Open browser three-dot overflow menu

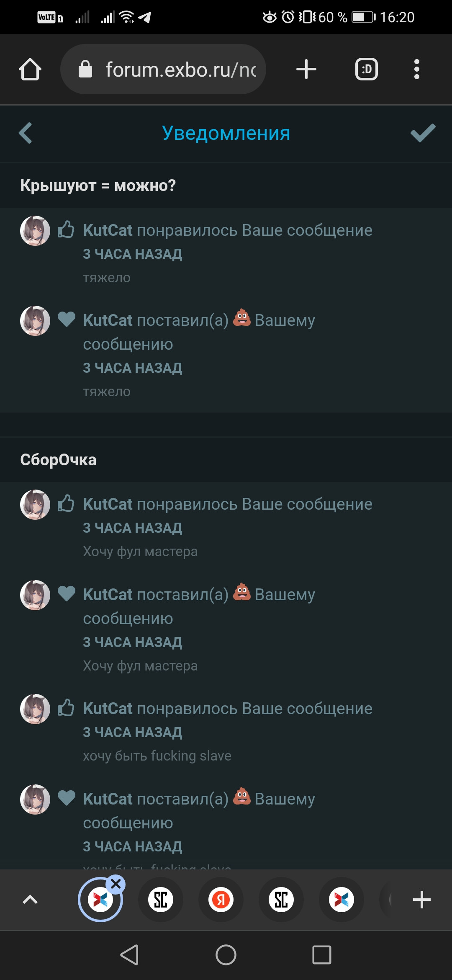[416, 69]
